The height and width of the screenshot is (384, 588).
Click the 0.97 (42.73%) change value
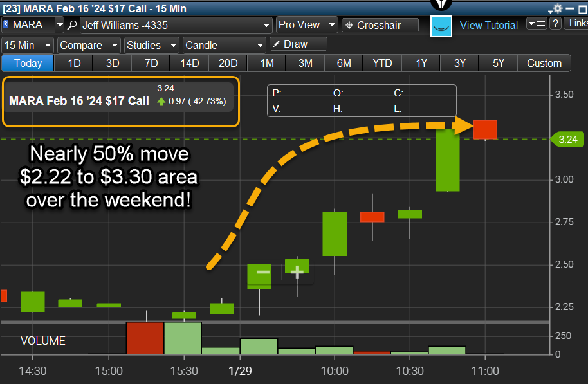click(197, 101)
